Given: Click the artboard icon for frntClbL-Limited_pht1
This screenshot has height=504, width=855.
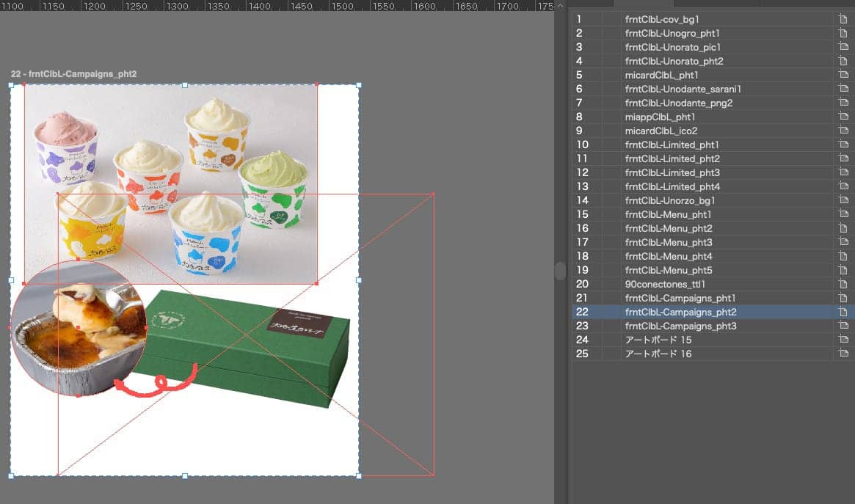Looking at the screenshot, I should coord(843,145).
